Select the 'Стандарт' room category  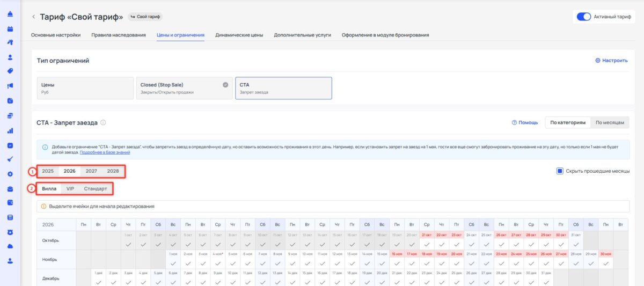[x=96, y=189]
